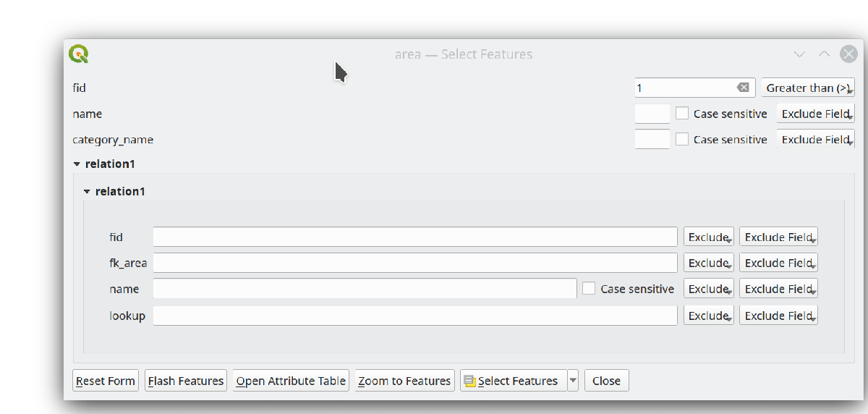Viewport: 868px width, 414px height.
Task: Open the Exclude dropdown for fk_area
Action: coord(709,263)
